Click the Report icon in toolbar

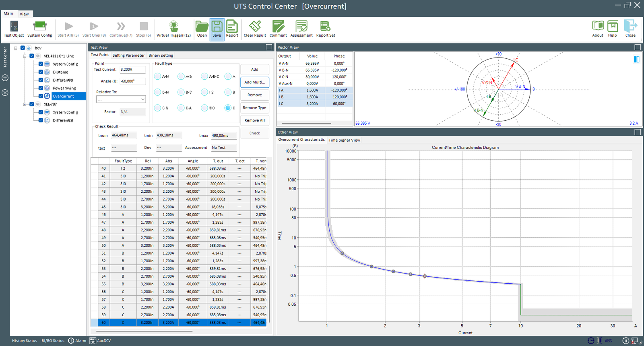tap(232, 27)
